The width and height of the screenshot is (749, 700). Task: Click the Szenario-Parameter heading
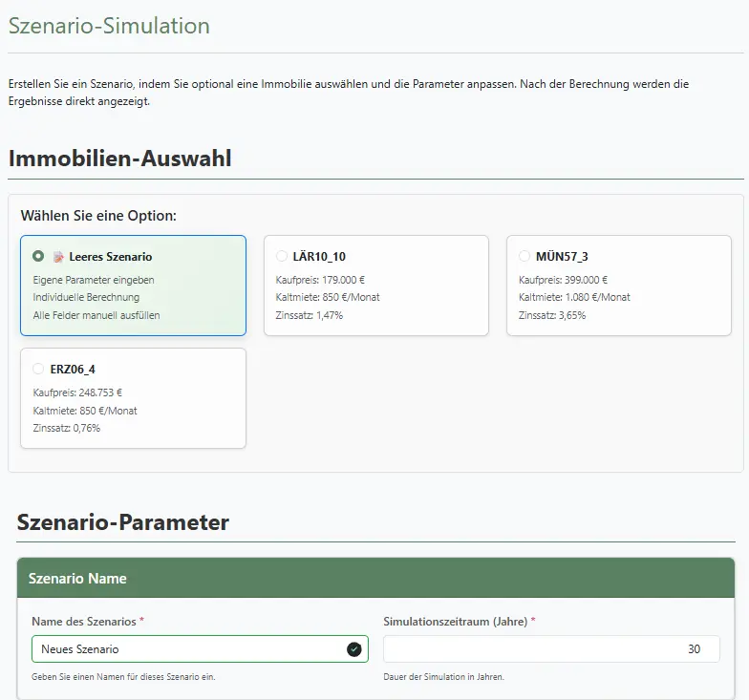click(122, 522)
